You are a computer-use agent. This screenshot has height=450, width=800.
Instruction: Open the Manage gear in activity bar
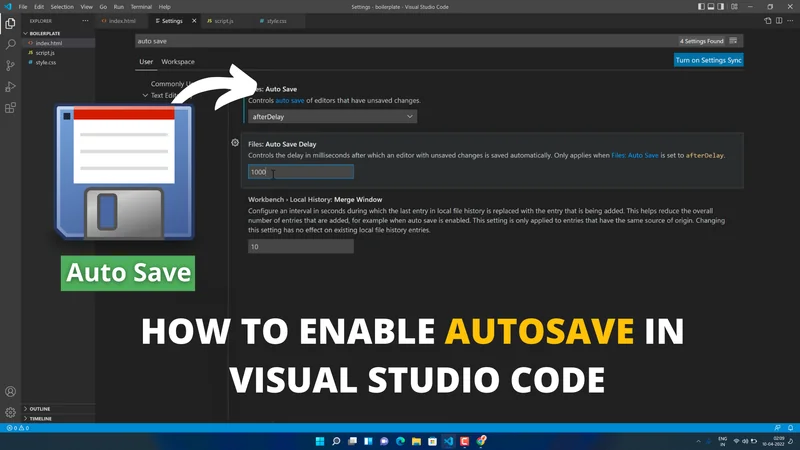click(x=10, y=412)
